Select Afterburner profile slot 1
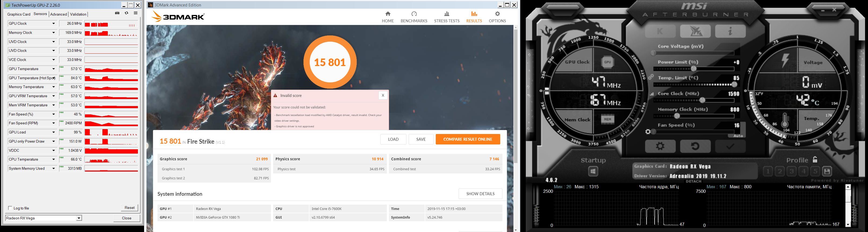The image size is (868, 232). click(767, 171)
